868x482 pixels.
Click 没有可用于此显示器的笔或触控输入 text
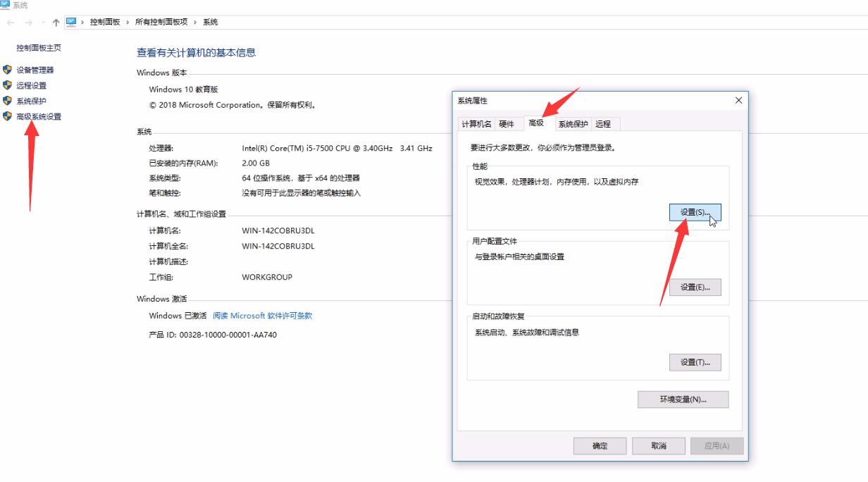[301, 192]
